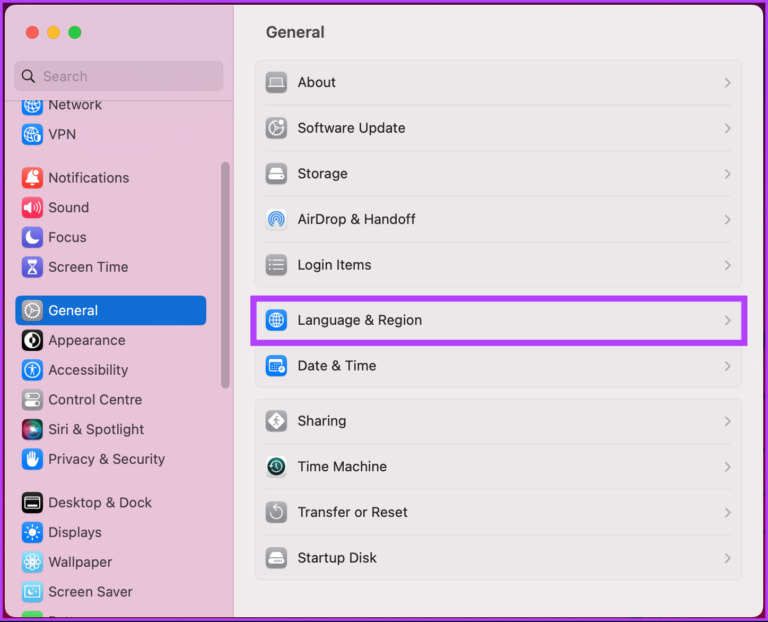Click the Language & Region globe icon
Screen dimensions: 768x622
click(x=276, y=320)
